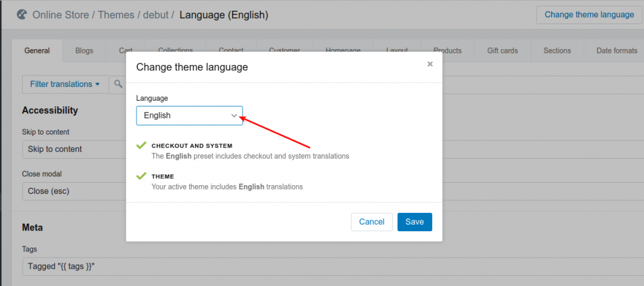Click the green checkmark beside CHECKOUT AND SYSTEM
The image size is (644, 286).
coord(142,145)
